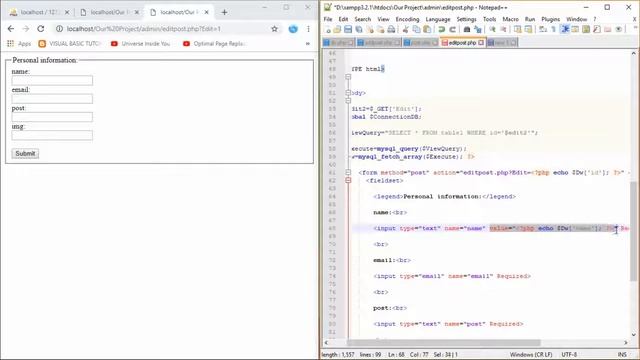Click the email input field

click(52, 99)
